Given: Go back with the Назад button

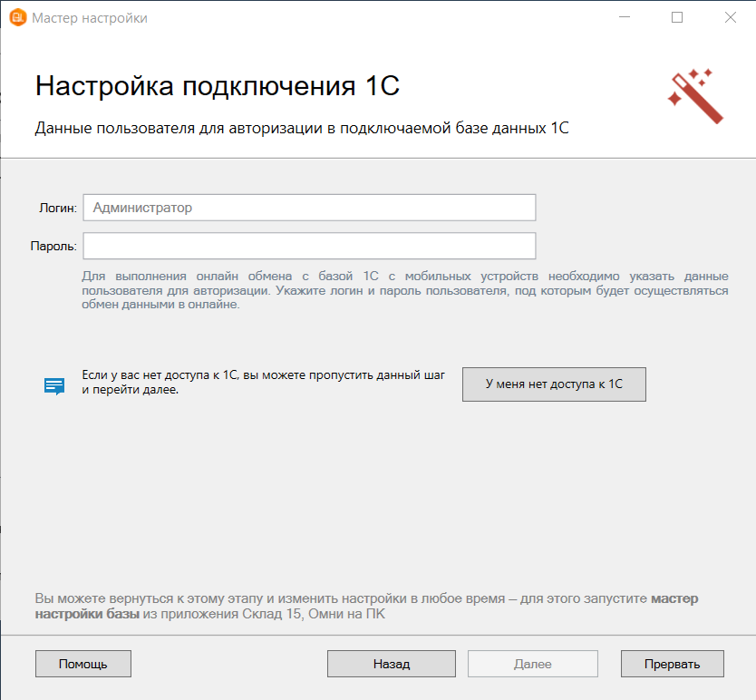Looking at the screenshot, I should 391,664.
